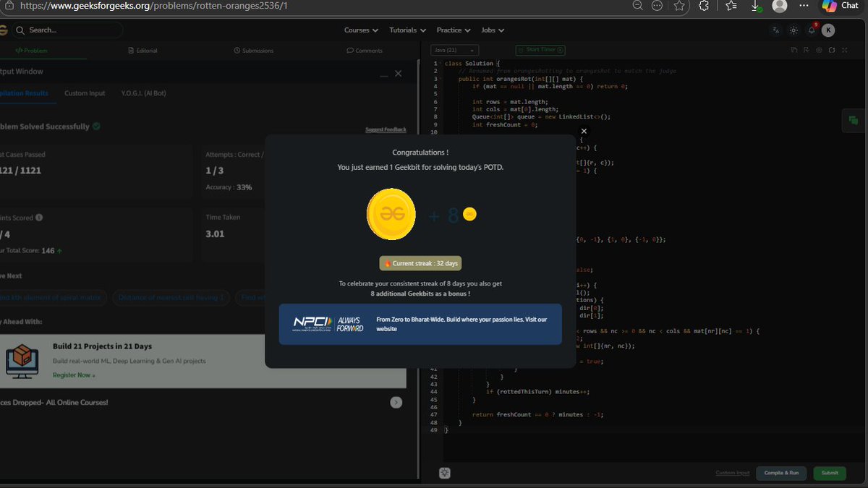
Task: Click the Current streak 32 days badge
Action: pos(420,263)
